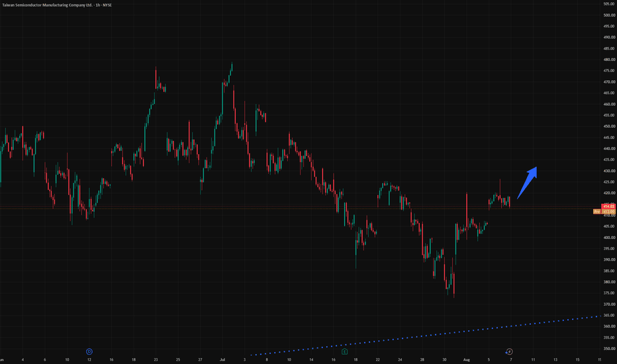The height and width of the screenshot is (364, 617).
Task: Click the '4' date on time axis
Action: [23, 359]
